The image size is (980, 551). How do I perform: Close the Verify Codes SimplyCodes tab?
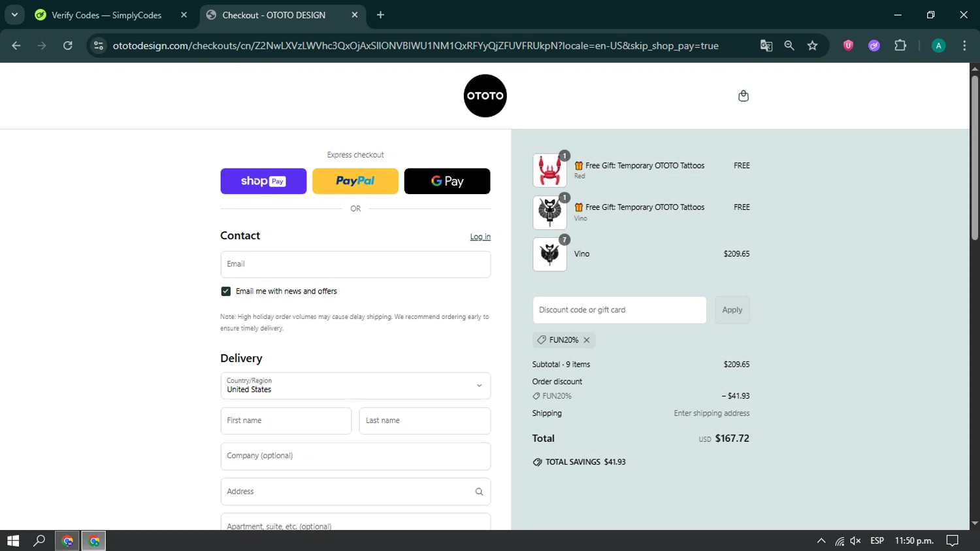pos(184,14)
